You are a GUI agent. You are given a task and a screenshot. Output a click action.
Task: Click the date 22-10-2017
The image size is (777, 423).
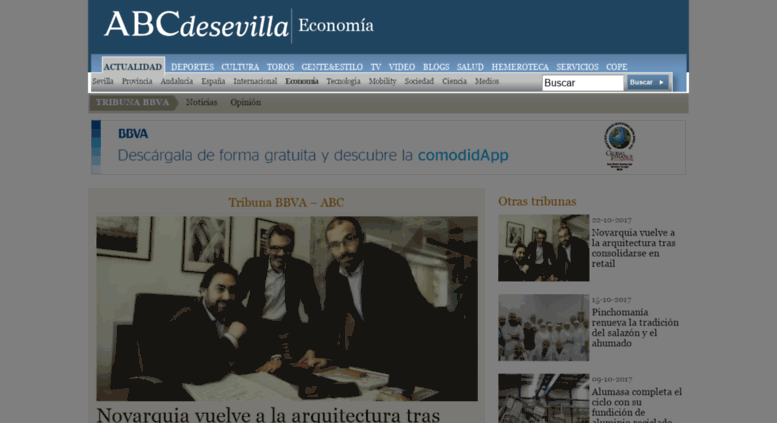(611, 220)
